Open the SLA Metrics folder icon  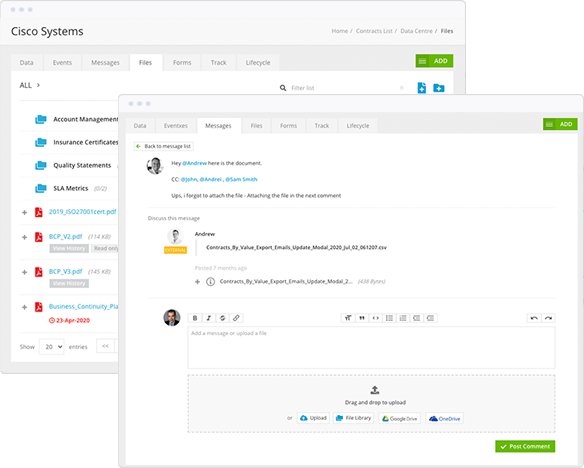pos(41,188)
